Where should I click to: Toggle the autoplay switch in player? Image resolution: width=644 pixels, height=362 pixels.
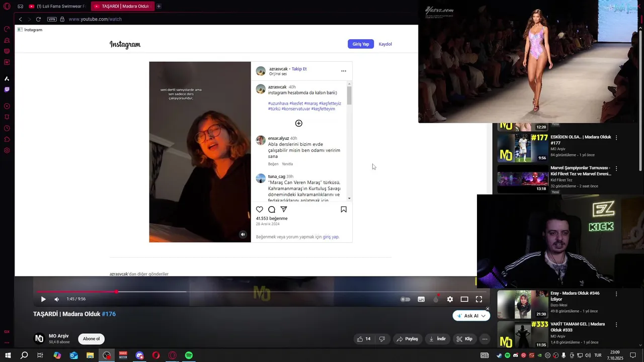[x=405, y=299]
